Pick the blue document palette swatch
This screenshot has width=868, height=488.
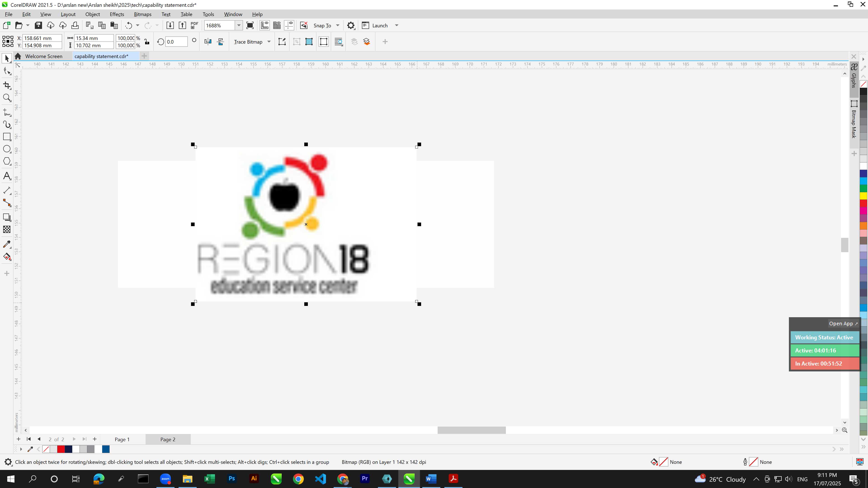[x=106, y=449]
